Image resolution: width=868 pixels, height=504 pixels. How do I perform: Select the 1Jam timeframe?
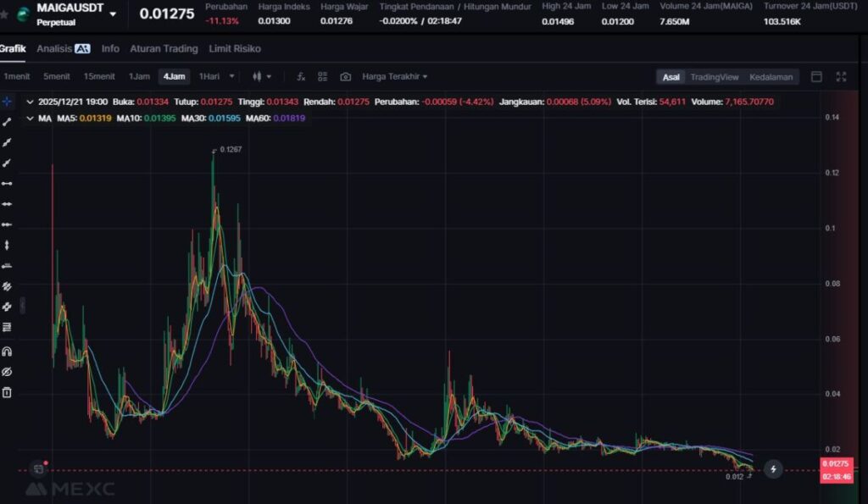(x=139, y=76)
